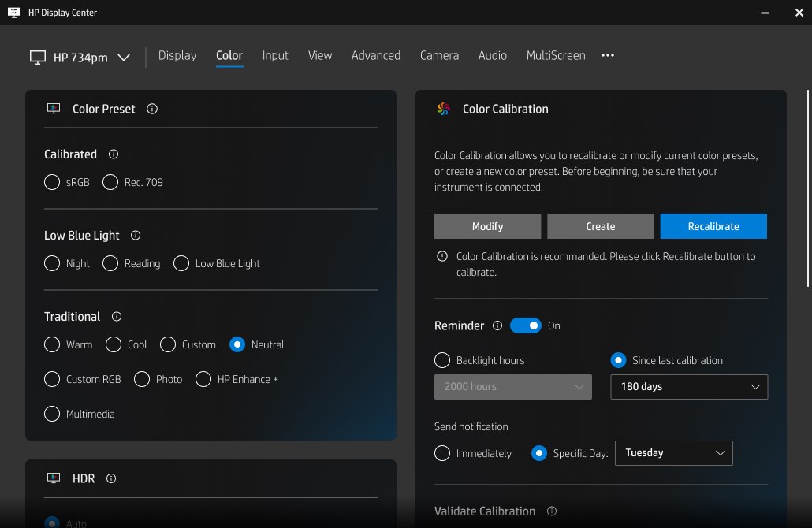Viewport: 812px width, 528px height.
Task: Click the info icon next to Traditional
Action: (117, 317)
